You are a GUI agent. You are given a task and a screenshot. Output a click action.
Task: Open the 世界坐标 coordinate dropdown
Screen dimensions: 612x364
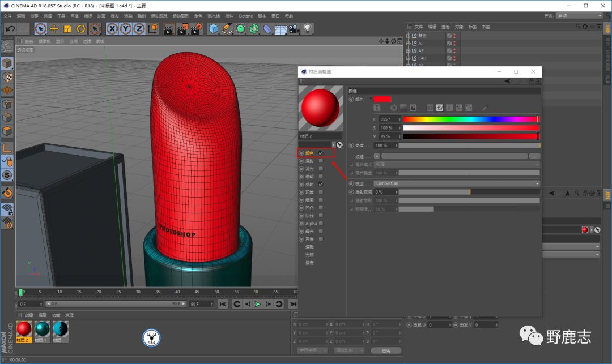312,350
